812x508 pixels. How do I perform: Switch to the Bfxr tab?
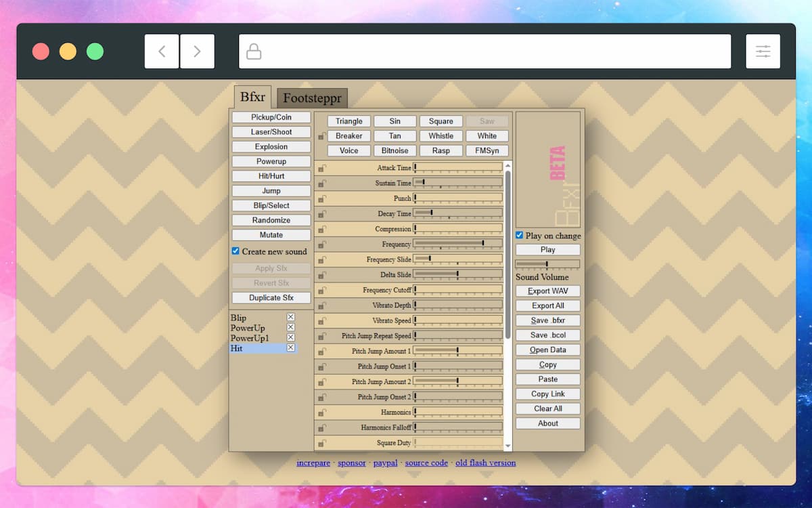click(253, 97)
